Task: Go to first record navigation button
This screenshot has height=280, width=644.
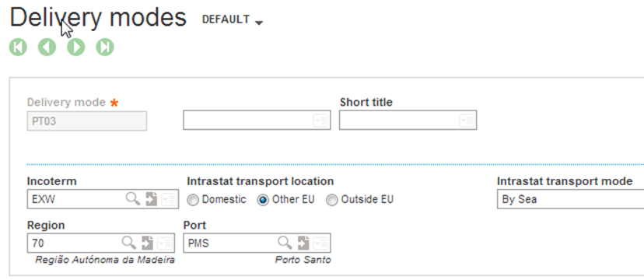Action: point(18,47)
